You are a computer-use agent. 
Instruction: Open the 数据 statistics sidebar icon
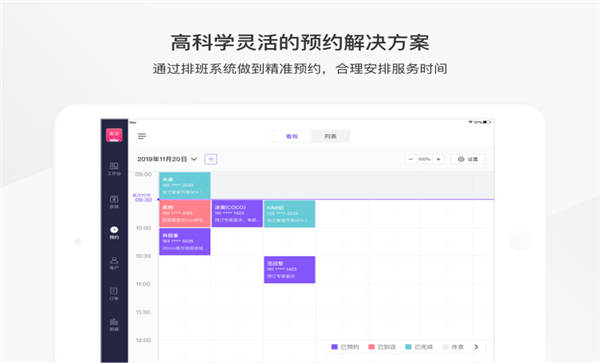114,324
